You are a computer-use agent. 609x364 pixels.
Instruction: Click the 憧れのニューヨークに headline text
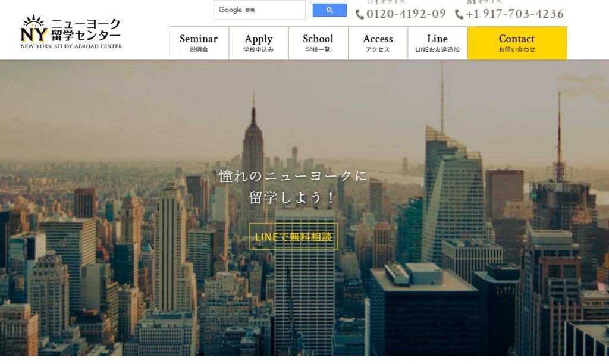(x=293, y=176)
